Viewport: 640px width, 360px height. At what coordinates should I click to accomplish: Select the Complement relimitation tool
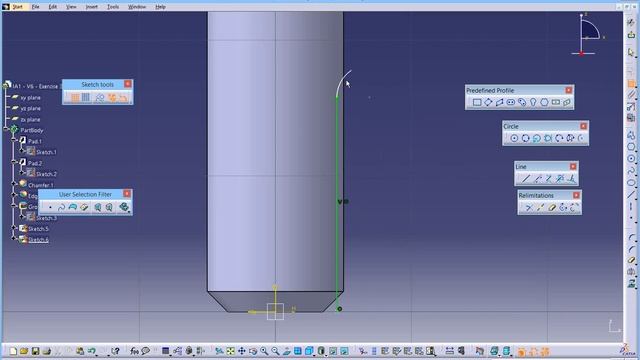(x=574, y=207)
